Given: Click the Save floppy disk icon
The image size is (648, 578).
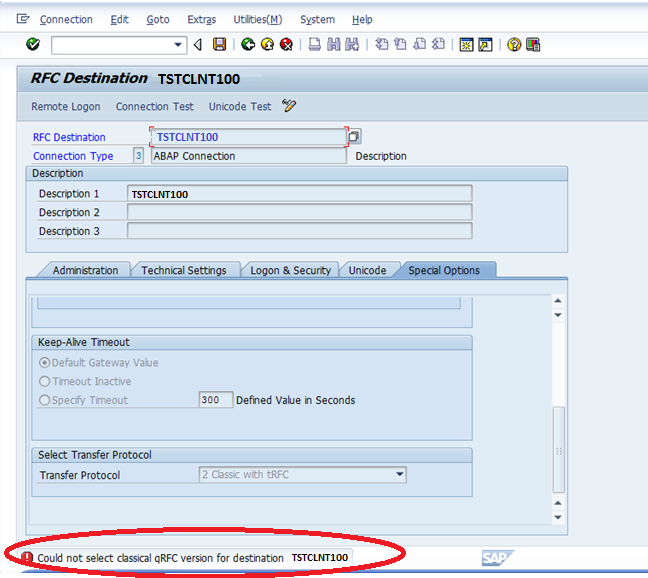Looking at the screenshot, I should pyautogui.click(x=219, y=44).
